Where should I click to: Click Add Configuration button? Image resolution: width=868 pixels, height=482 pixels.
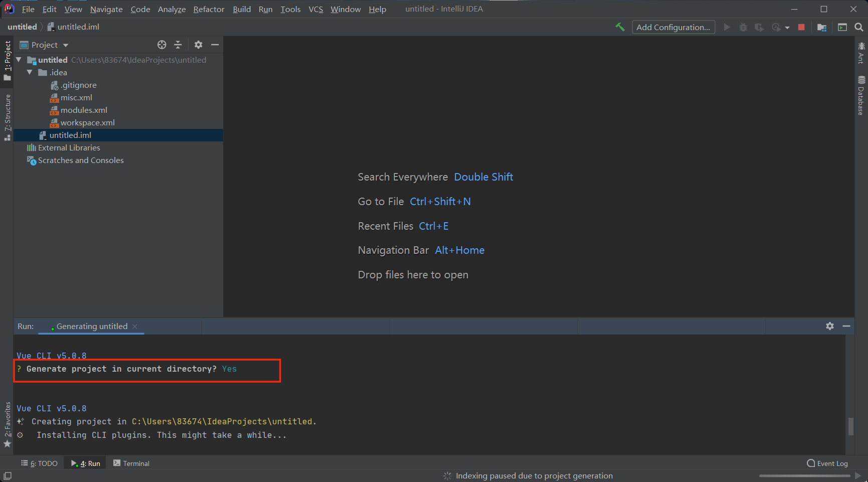click(x=673, y=27)
